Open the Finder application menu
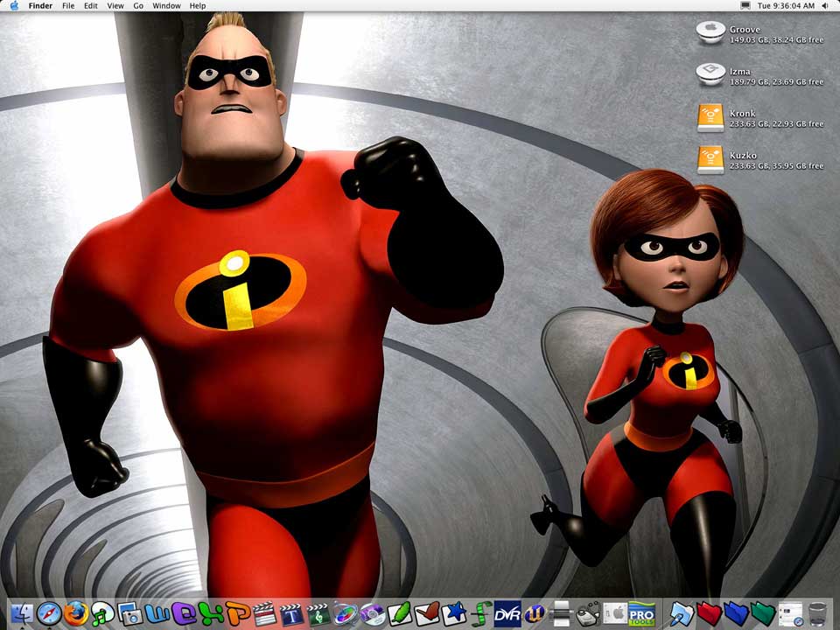The width and height of the screenshot is (840, 630). (x=40, y=5)
